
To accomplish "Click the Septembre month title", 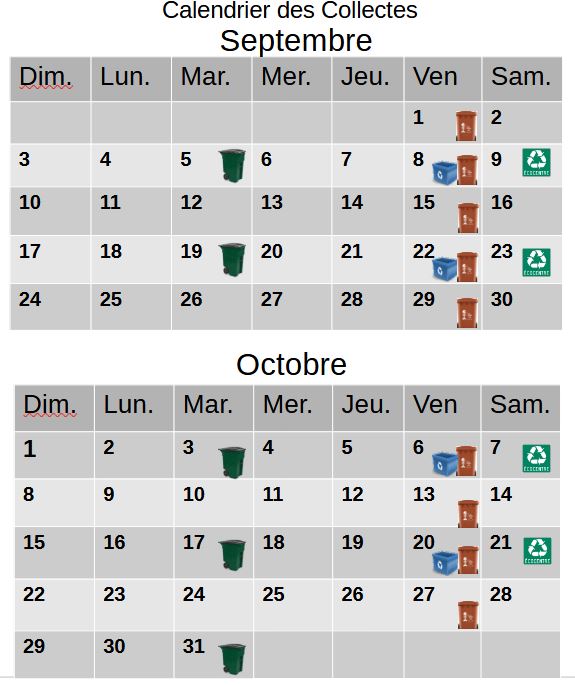I will click(x=296, y=41).
